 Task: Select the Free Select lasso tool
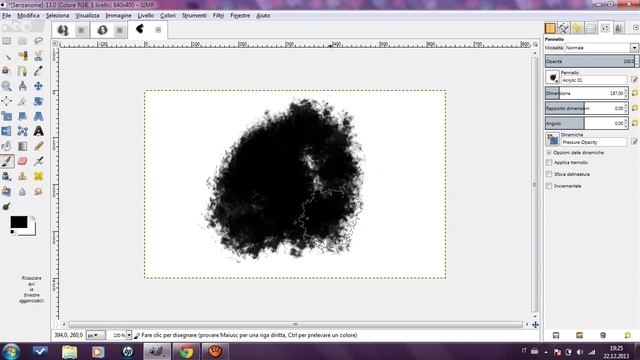click(x=38, y=41)
